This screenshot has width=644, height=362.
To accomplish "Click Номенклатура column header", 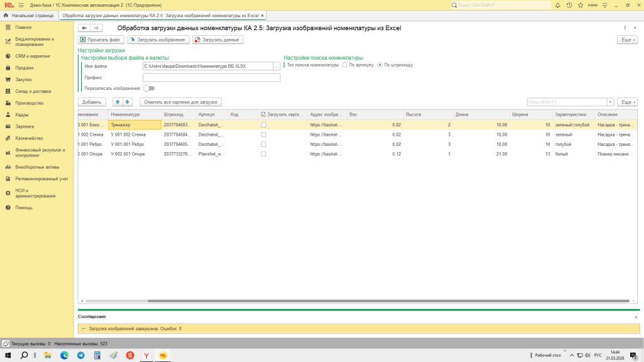I will point(135,114).
